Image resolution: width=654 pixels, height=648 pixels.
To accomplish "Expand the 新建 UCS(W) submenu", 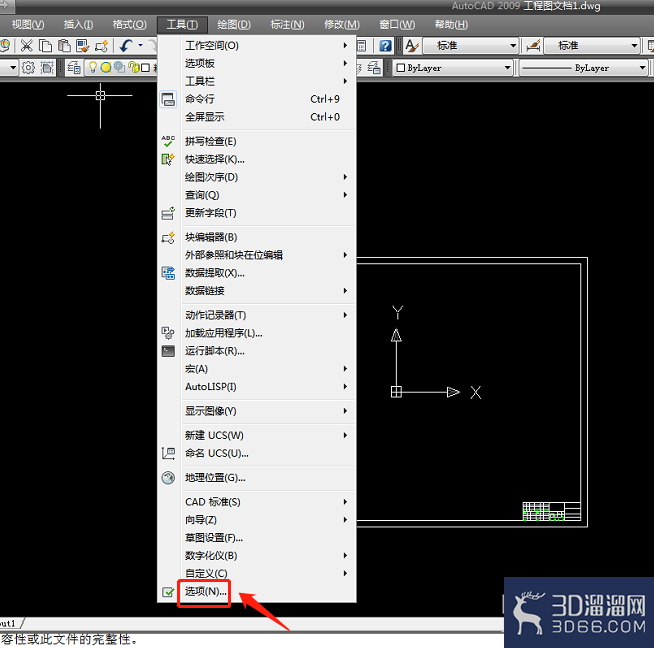I will click(x=257, y=436).
